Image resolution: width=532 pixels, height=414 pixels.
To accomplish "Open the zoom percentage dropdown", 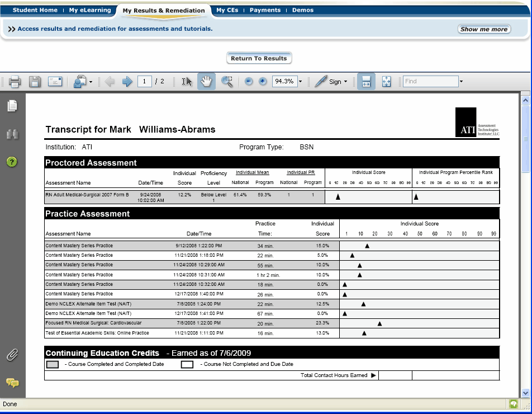I will click(x=300, y=81).
